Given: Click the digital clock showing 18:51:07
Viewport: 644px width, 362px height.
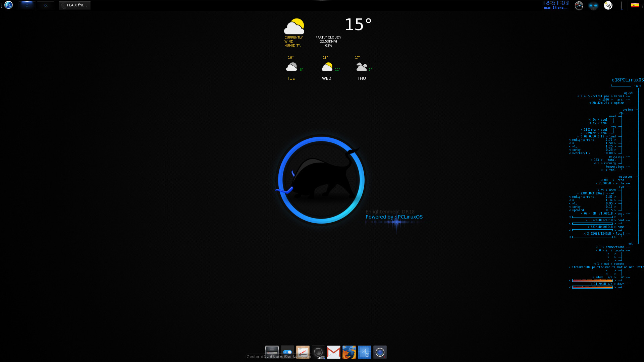Looking at the screenshot, I should pyautogui.click(x=556, y=3).
